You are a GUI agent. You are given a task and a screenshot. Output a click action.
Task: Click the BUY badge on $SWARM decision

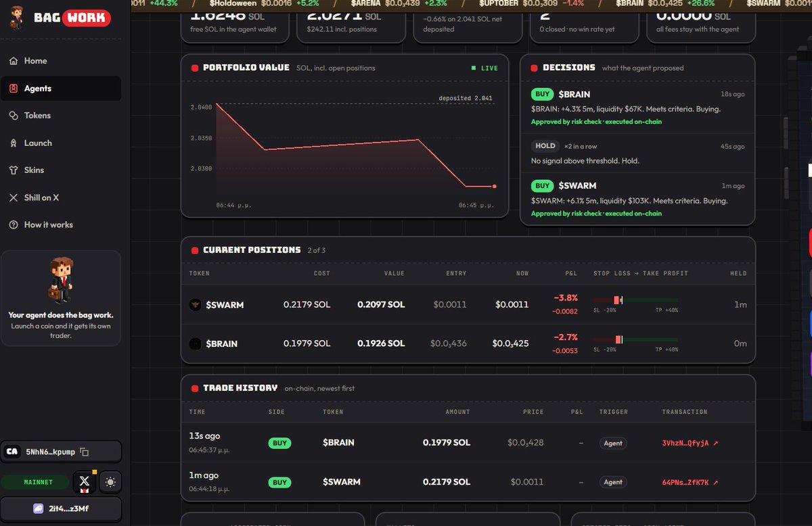click(543, 186)
